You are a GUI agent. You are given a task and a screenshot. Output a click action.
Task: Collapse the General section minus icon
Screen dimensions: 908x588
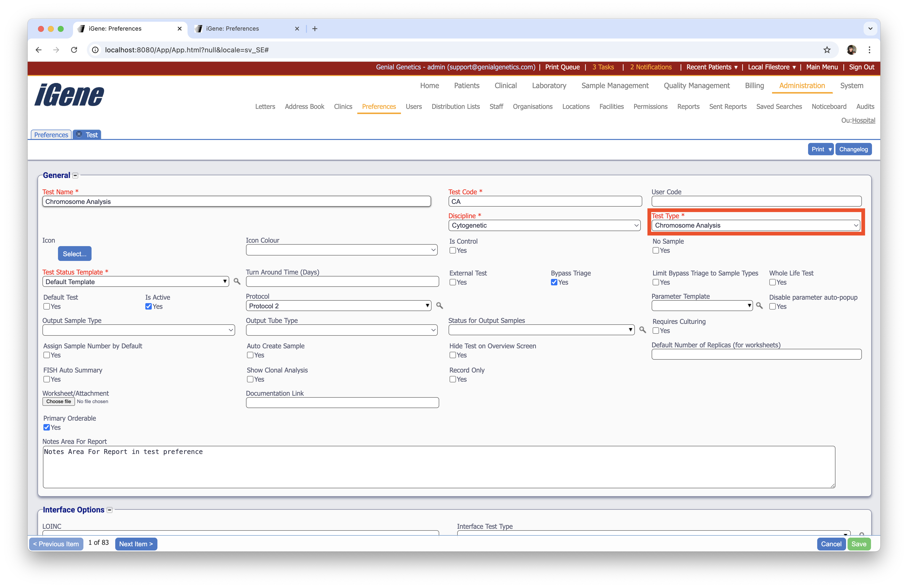tap(75, 176)
